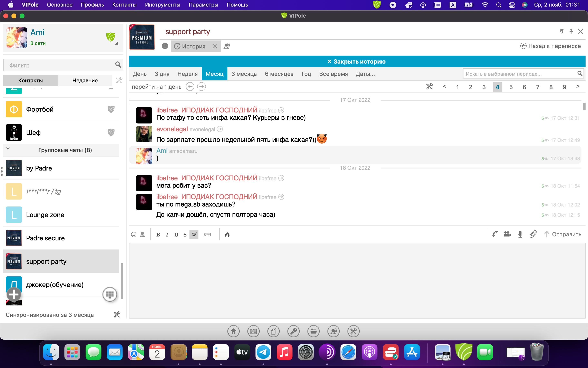Open Telegram in the Dock
This screenshot has height=368, width=588.
[263, 352]
